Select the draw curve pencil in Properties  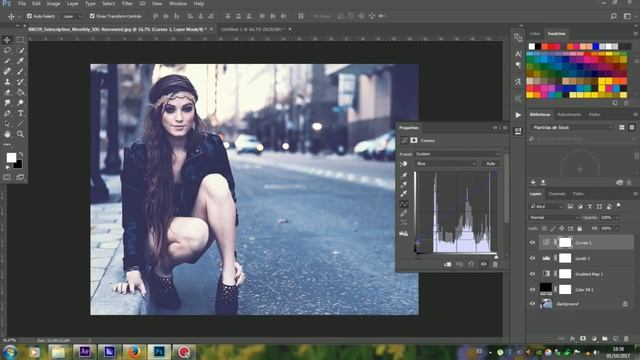point(404,213)
